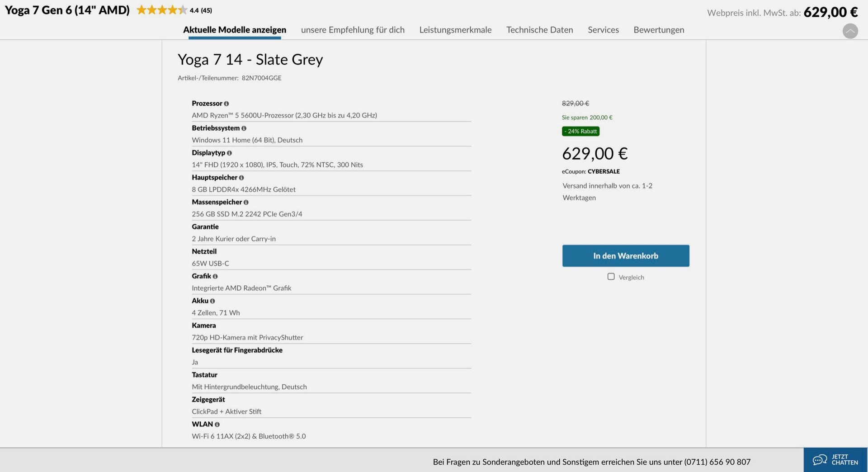Click the Integrierte AMD Radeon Grafik value
868x472 pixels.
coord(241,288)
